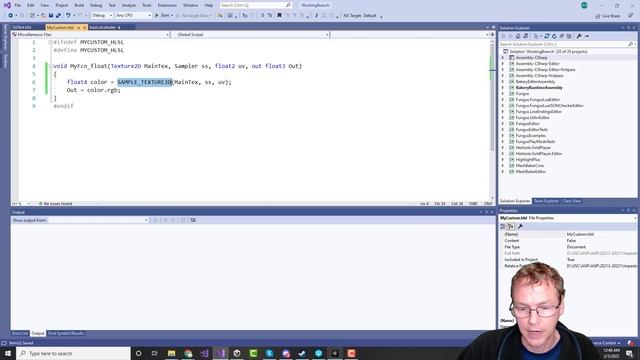Open the Build menu
This screenshot has height=360, width=640.
click(x=79, y=5)
